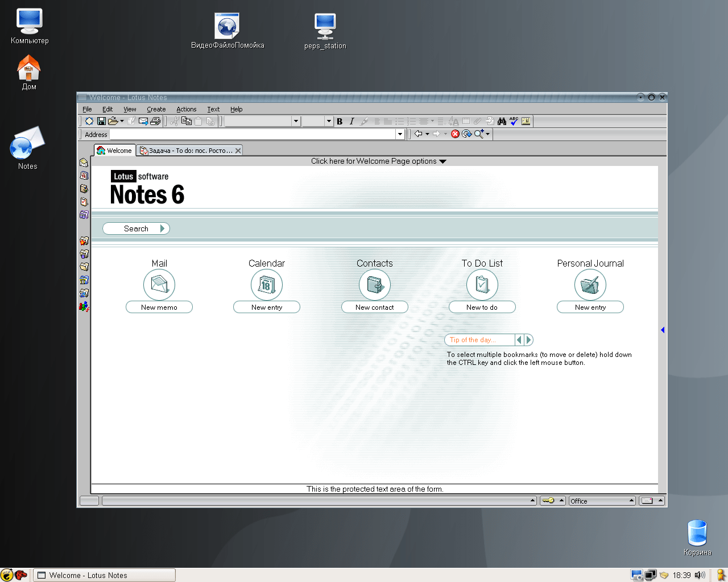Screen dimensions: 728x582
Task: Click New entry under Personal Journal
Action: point(590,307)
